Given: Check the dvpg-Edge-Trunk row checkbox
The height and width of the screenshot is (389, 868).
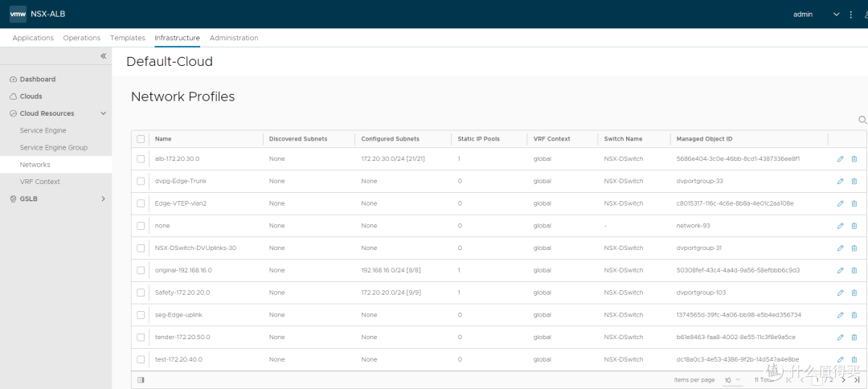Looking at the screenshot, I should 141,181.
